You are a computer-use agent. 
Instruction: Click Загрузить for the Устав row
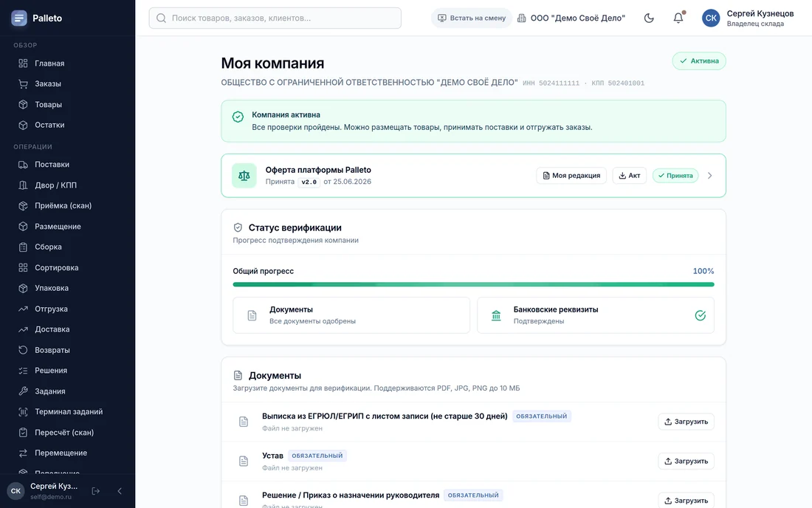click(x=687, y=461)
